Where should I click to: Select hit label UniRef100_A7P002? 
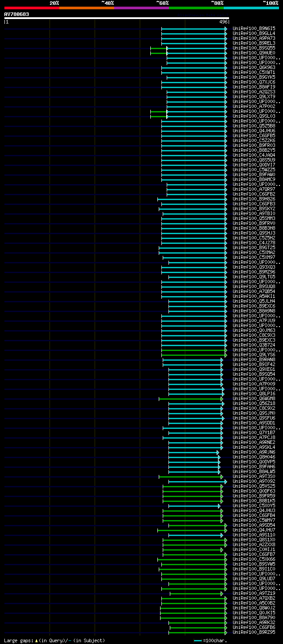tap(254, 106)
